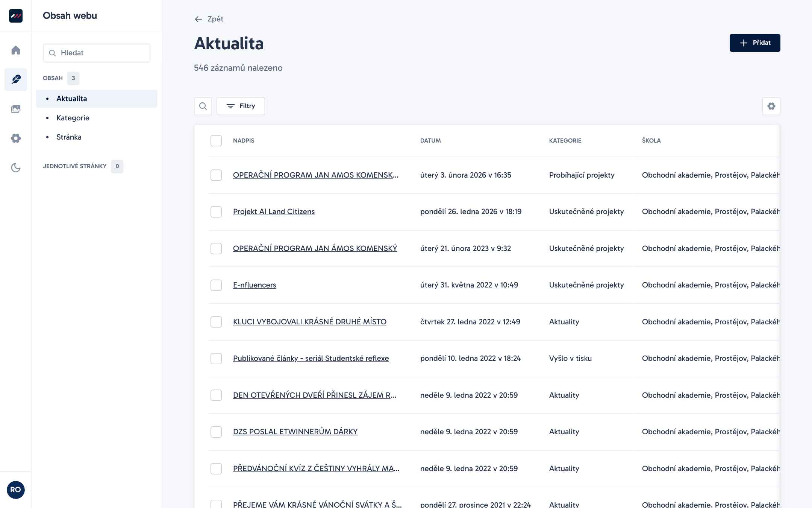This screenshot has width=812, height=508.
Task: Click the date úterý 3. února 2026 v 16:35
Action: point(466,175)
